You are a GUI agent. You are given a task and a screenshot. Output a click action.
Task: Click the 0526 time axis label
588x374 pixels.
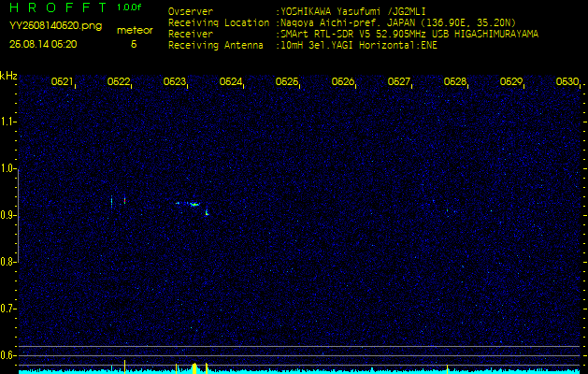coord(343,81)
